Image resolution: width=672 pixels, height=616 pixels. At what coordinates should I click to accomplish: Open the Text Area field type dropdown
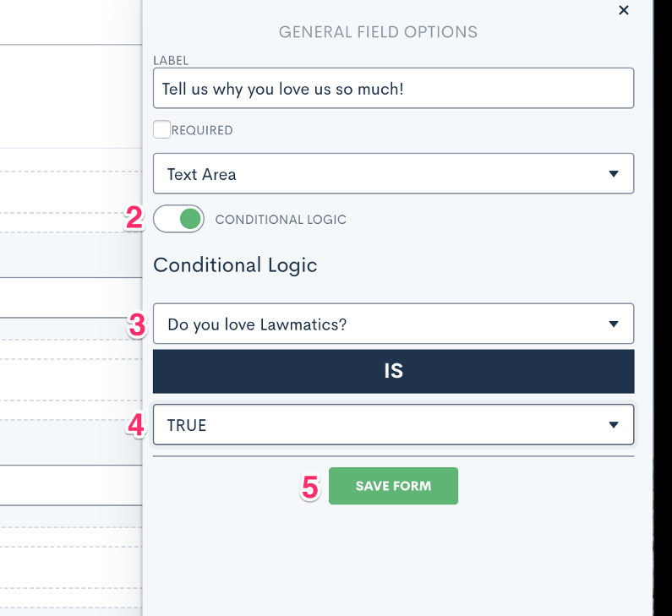[x=393, y=173]
